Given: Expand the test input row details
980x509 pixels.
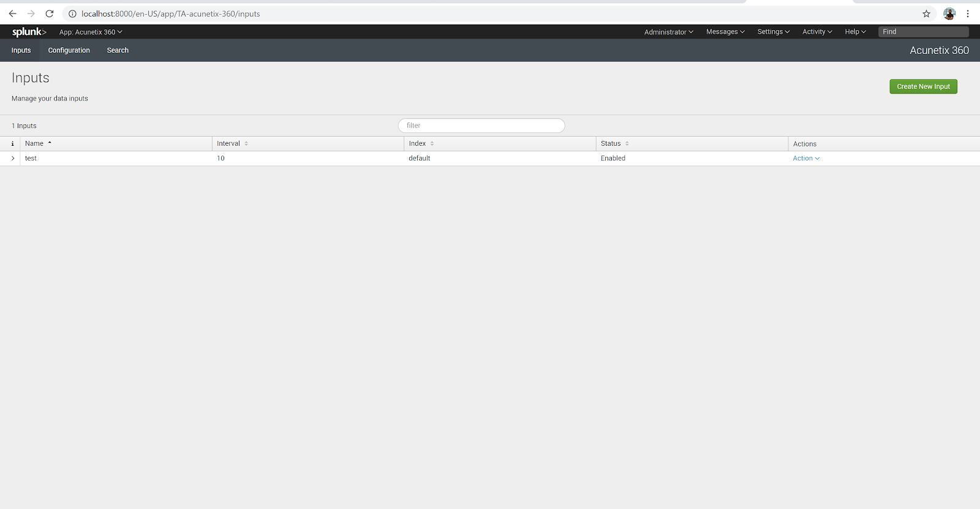Looking at the screenshot, I should (13, 158).
